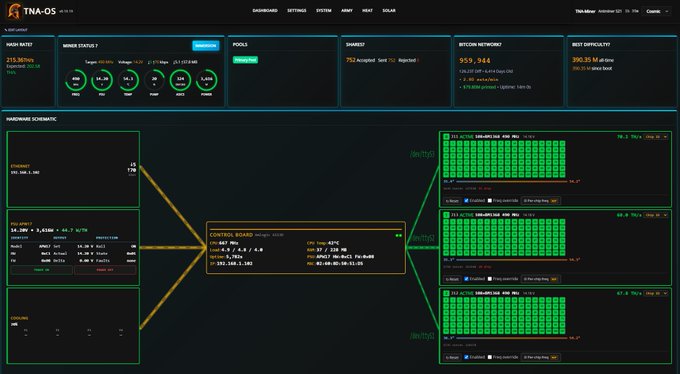Uncheck Enabled on the middle hashboard
The height and width of the screenshot is (374, 680).
click(x=467, y=279)
